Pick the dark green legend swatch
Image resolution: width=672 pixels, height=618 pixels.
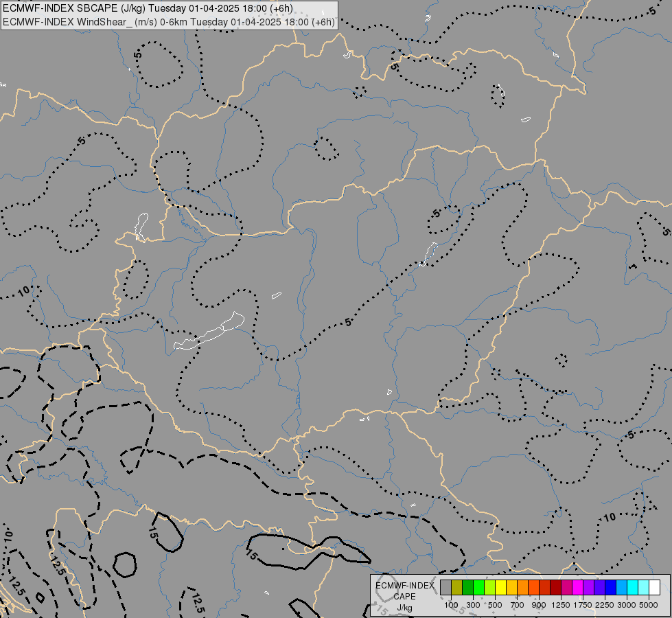(x=468, y=588)
